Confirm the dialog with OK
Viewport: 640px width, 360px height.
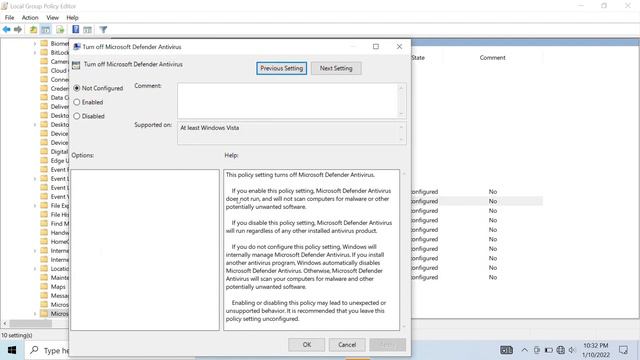pyautogui.click(x=307, y=344)
